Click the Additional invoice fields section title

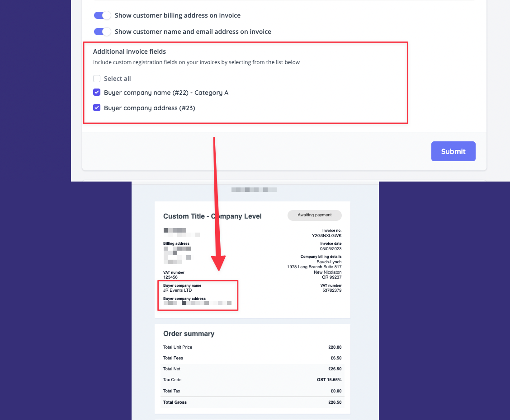tap(129, 51)
